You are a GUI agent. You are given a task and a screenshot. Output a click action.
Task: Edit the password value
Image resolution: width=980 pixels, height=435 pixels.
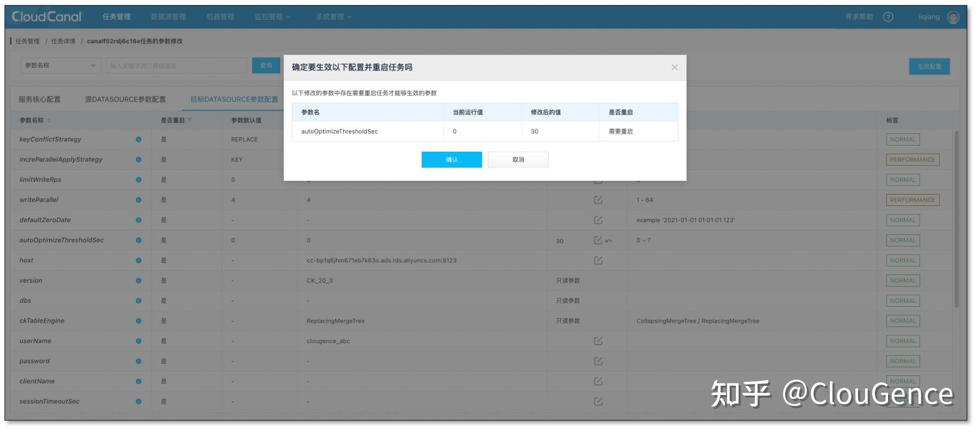pos(598,361)
